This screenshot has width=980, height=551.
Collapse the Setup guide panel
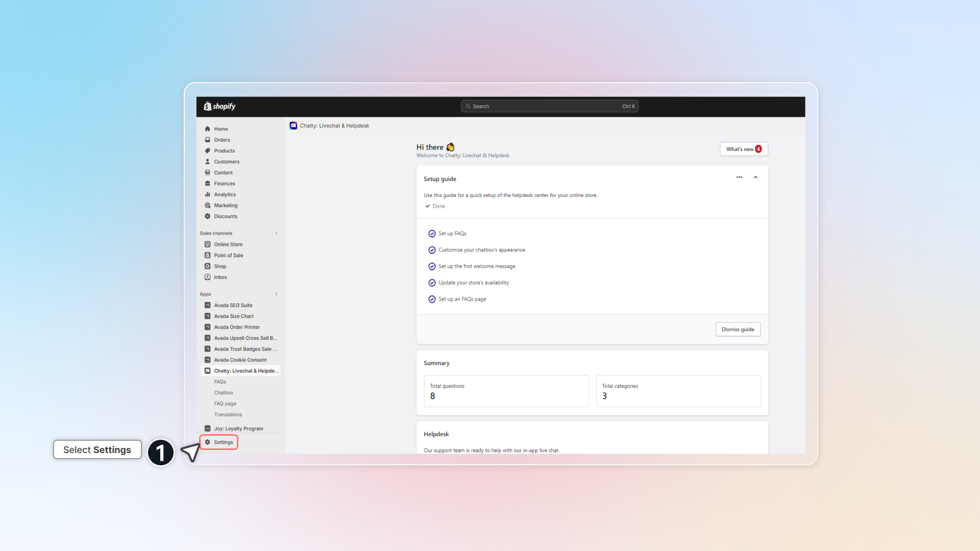coord(755,177)
